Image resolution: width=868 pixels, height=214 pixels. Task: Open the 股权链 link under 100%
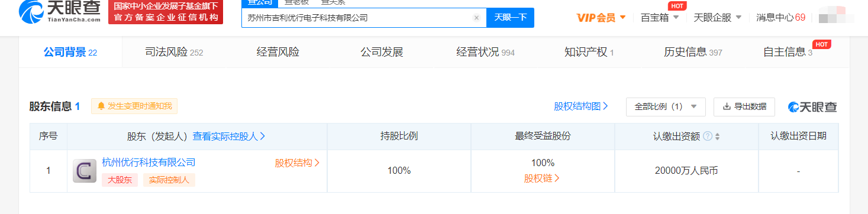click(x=542, y=178)
